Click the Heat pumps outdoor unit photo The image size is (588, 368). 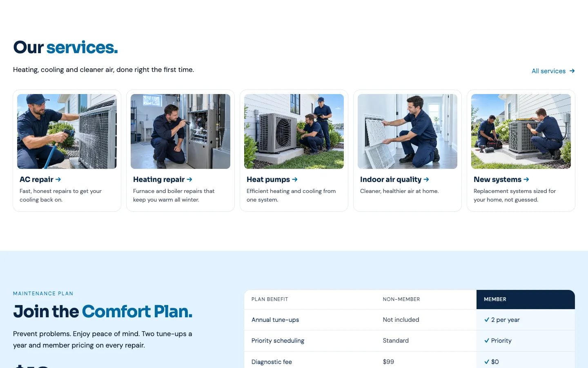point(294,131)
